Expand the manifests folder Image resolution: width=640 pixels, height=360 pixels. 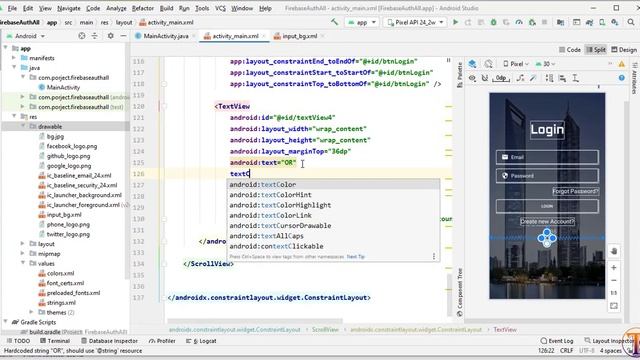[x=14, y=58]
